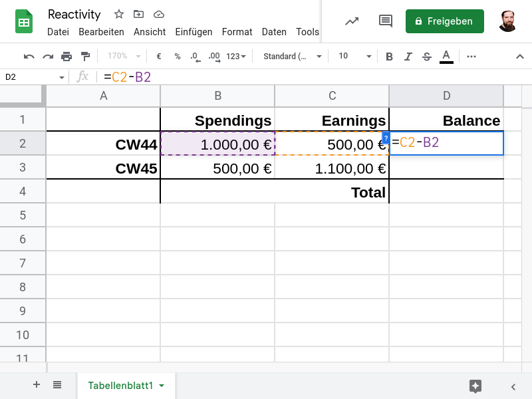
Task: Click the Explore button at bottom right
Action: pos(475,386)
